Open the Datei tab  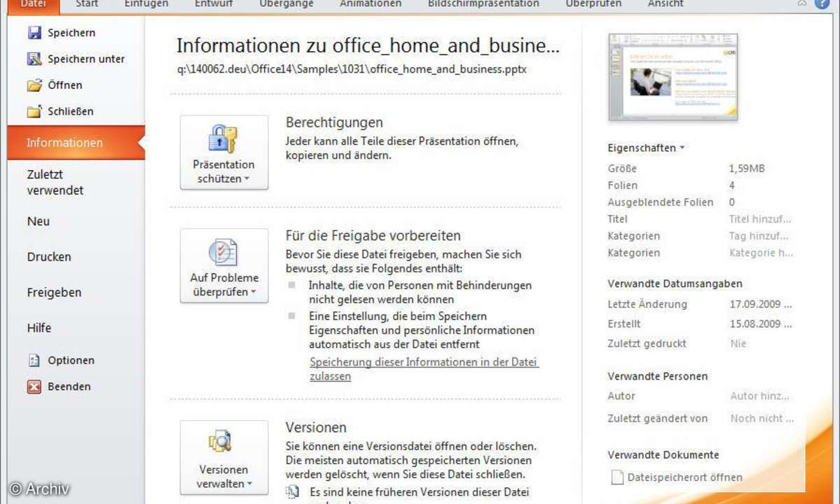(x=33, y=5)
